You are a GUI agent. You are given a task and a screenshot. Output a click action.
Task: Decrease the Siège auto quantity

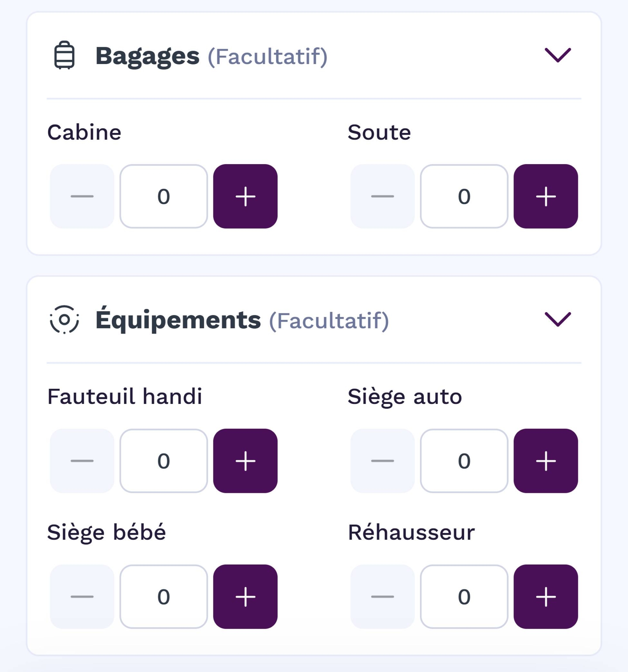tap(382, 461)
